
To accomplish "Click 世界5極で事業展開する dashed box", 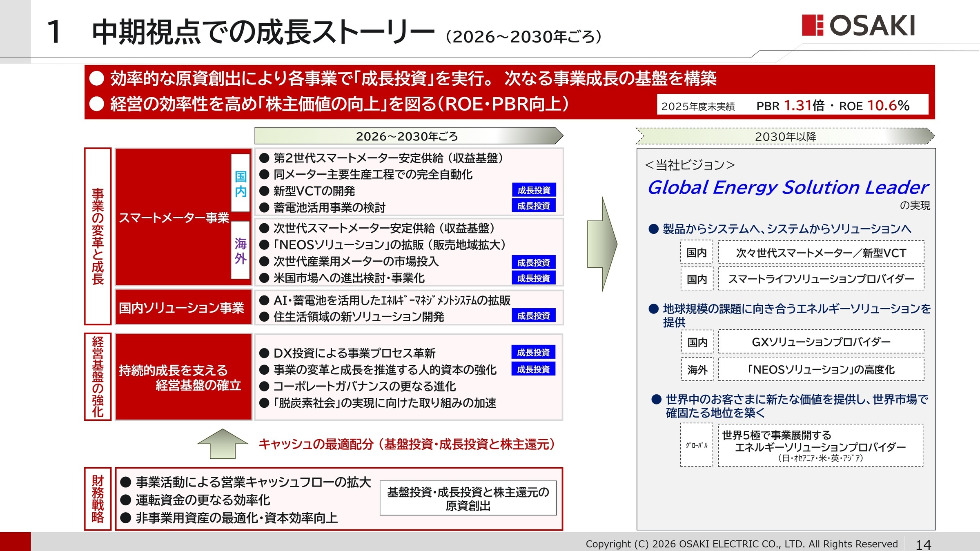I will click(821, 445).
